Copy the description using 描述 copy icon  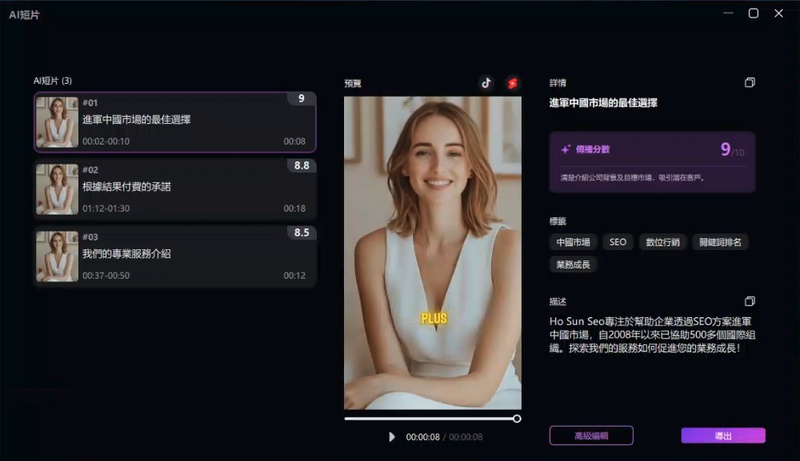pyautogui.click(x=749, y=301)
